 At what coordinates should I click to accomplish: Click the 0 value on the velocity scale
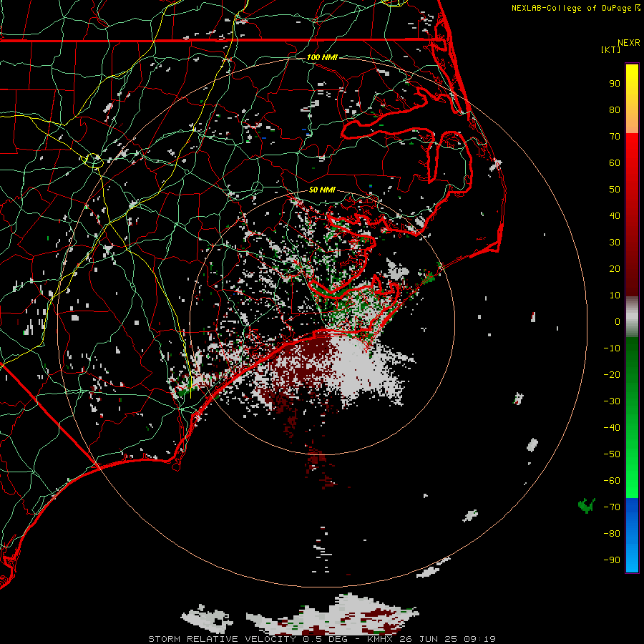click(618, 321)
